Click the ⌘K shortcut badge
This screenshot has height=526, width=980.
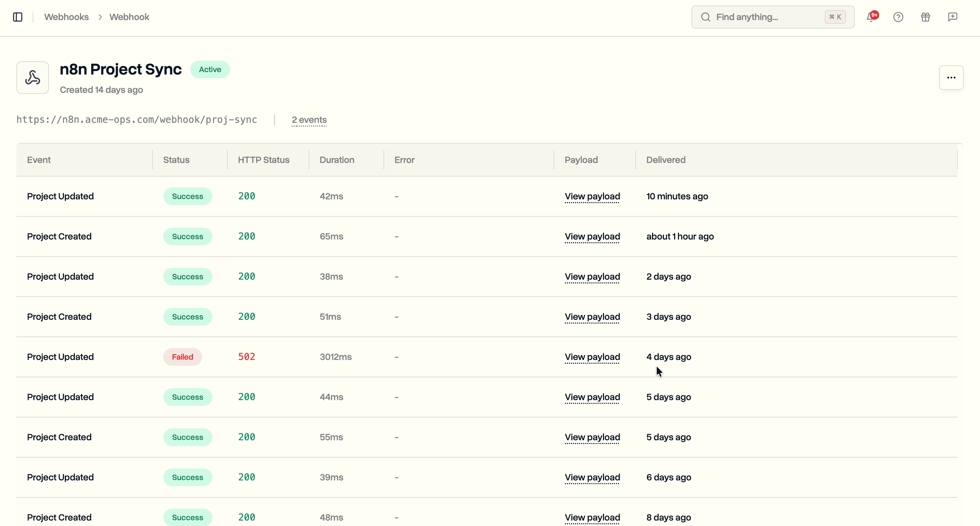(x=835, y=17)
